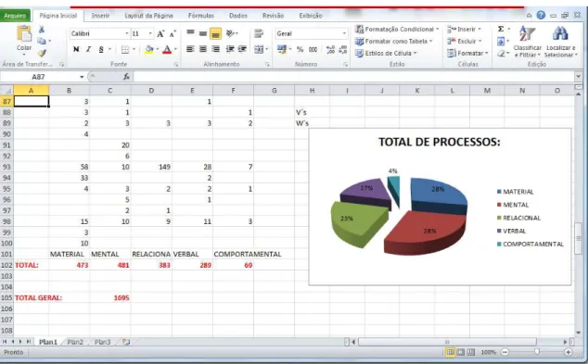
Task: Apply percent style (%) format
Action: point(300,49)
